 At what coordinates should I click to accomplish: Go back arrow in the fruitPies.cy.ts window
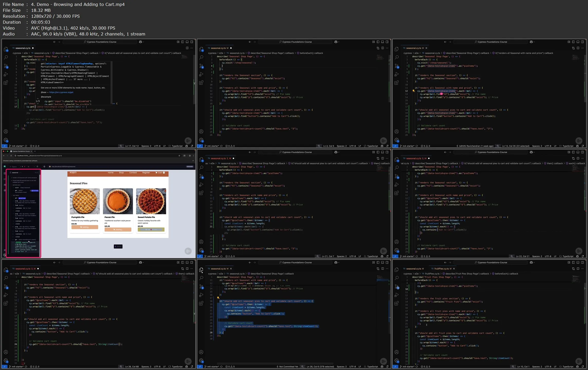coord(445,263)
